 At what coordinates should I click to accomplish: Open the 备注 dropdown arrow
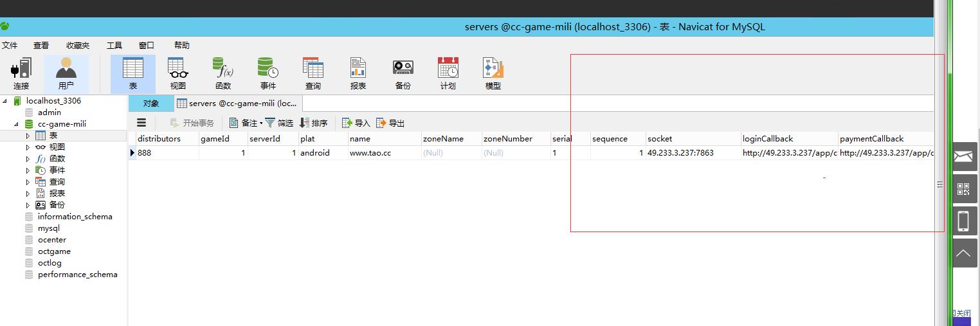[x=261, y=123]
